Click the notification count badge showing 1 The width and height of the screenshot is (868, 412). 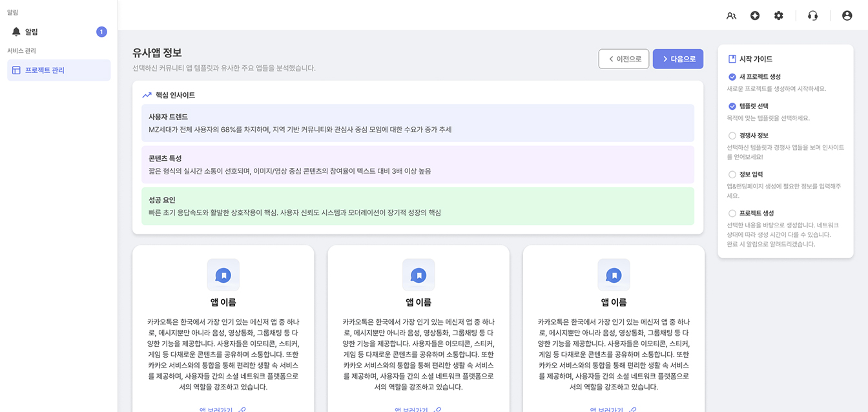(x=101, y=31)
